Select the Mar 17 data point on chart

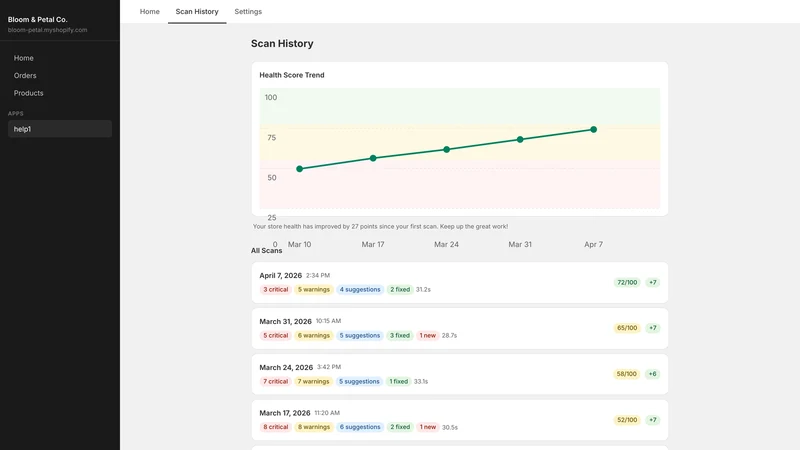coord(373,158)
